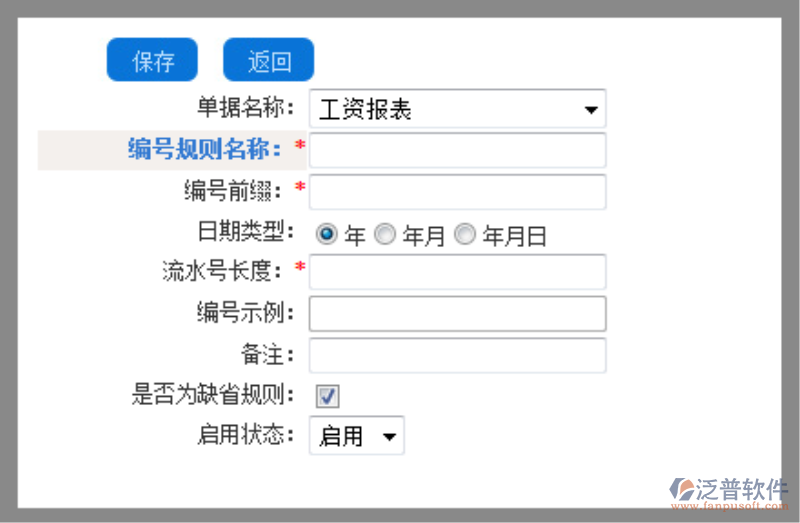The image size is (800, 523).
Task: Open the 启用状态 dropdown
Action: (x=357, y=435)
